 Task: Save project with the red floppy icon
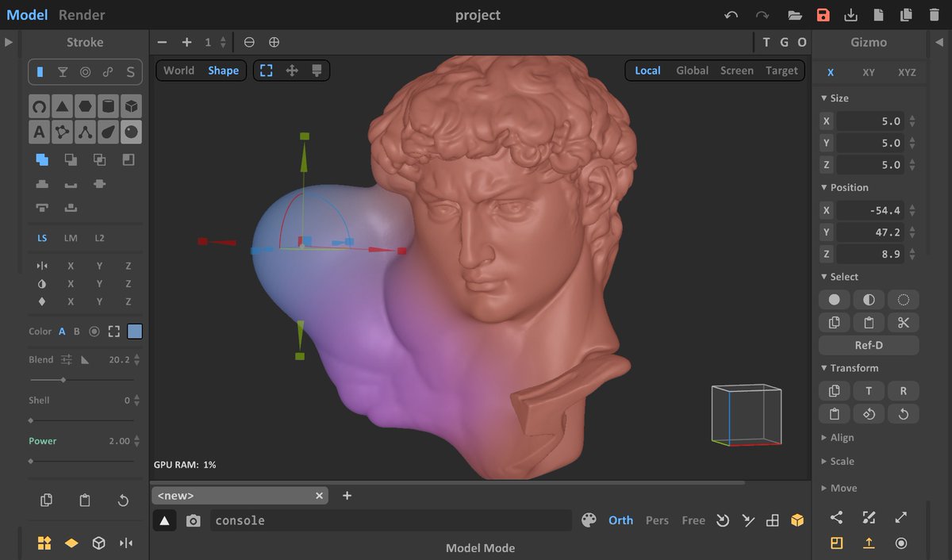pyautogui.click(x=823, y=15)
